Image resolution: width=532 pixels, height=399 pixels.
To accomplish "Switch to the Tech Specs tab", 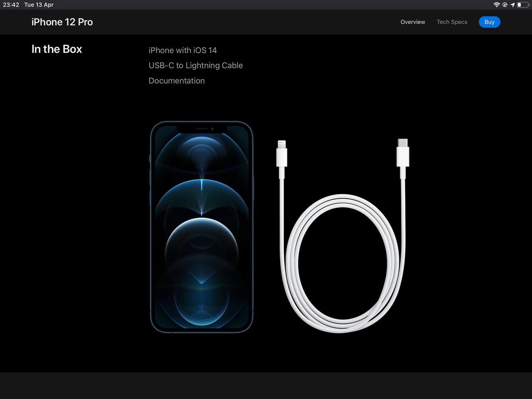I will pyautogui.click(x=452, y=22).
